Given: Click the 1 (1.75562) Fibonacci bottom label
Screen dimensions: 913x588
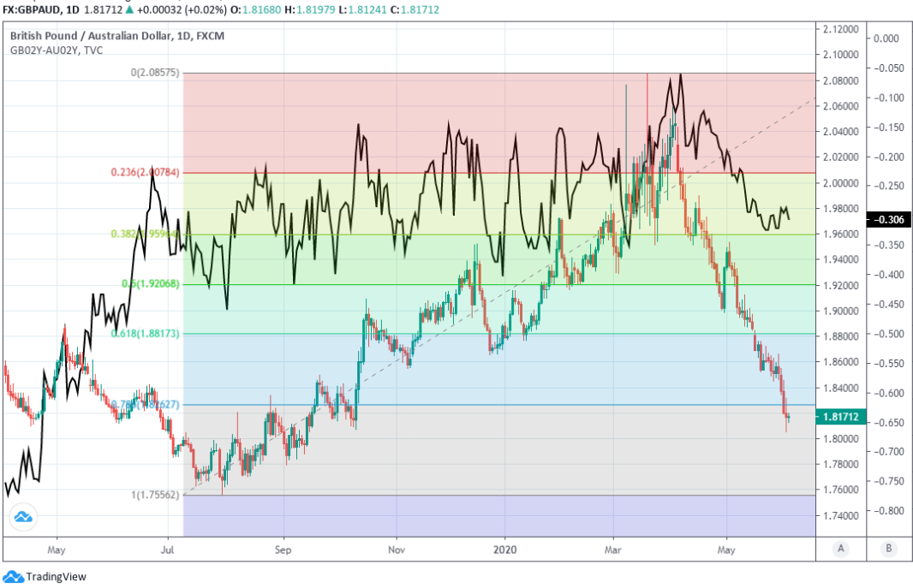Looking at the screenshot, I should (156, 496).
